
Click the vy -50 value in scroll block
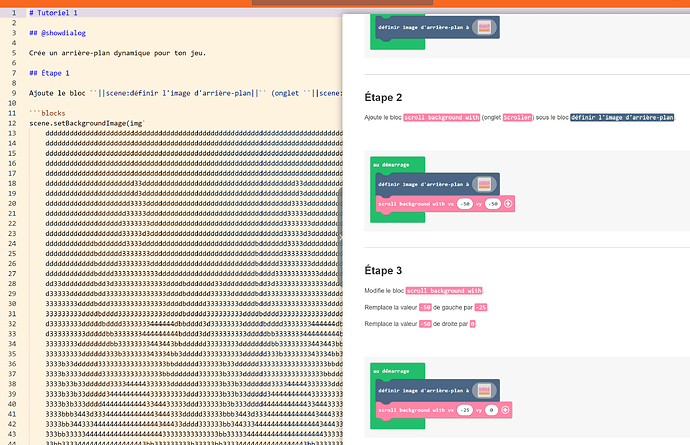click(x=493, y=204)
